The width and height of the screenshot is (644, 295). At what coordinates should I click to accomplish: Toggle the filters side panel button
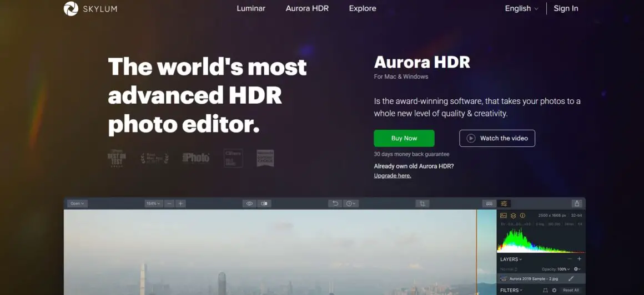point(504,204)
